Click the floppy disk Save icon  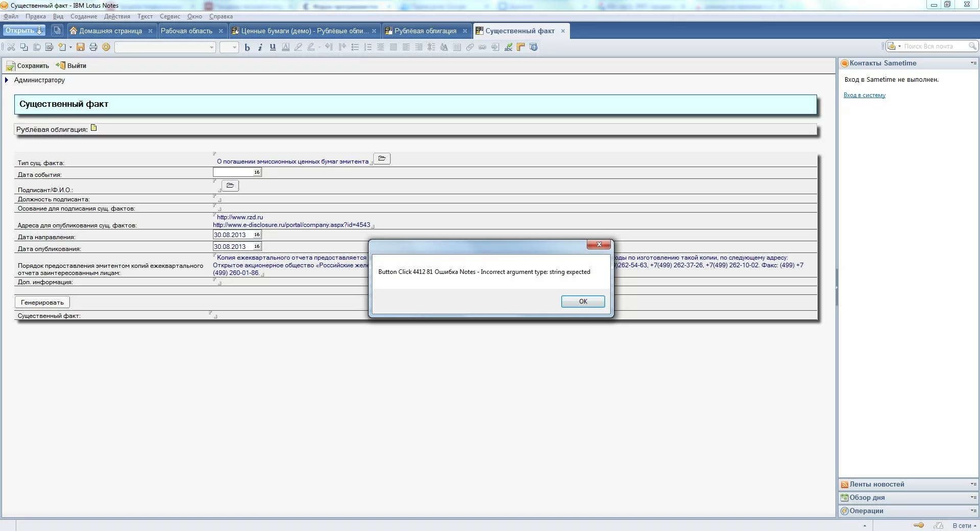80,47
